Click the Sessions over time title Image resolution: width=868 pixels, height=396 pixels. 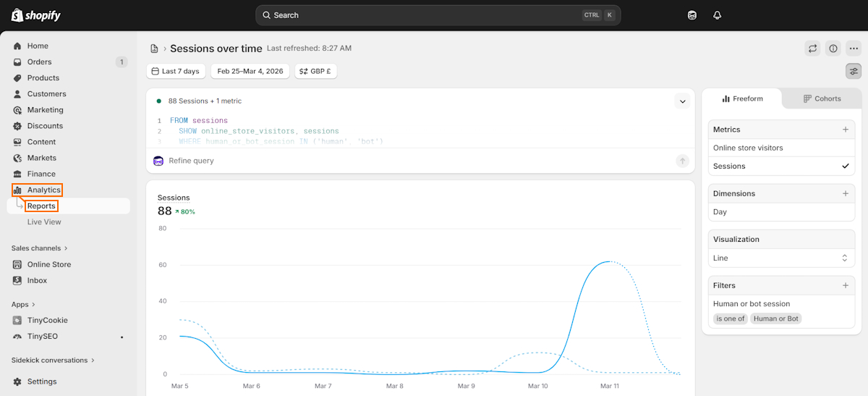(216, 49)
